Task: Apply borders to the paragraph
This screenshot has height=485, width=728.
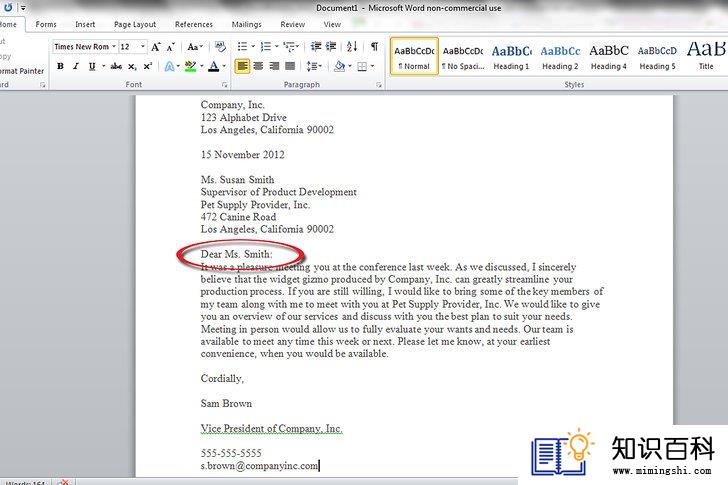Action: (x=362, y=66)
